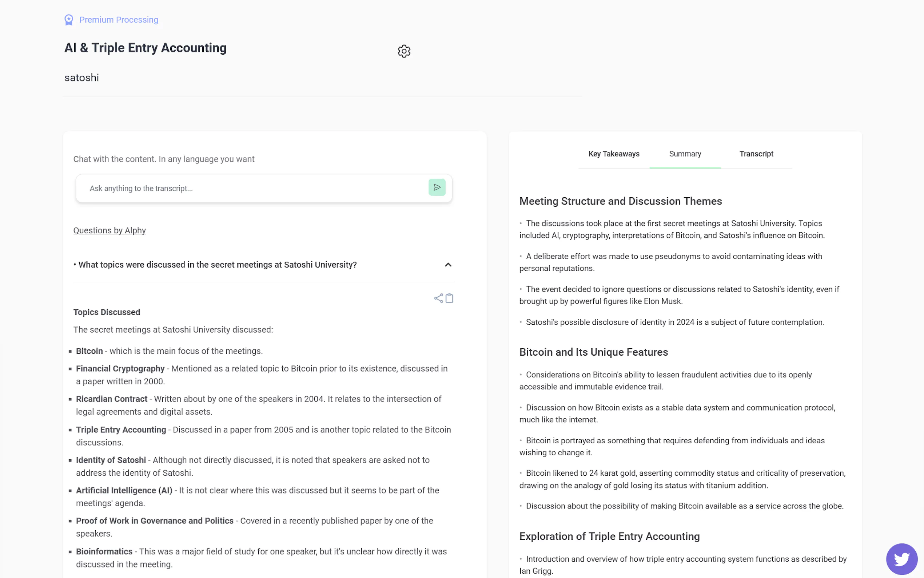Click Exploration of Triple Entry Accounting heading
Viewport: 924px width, 578px height.
[x=609, y=537]
